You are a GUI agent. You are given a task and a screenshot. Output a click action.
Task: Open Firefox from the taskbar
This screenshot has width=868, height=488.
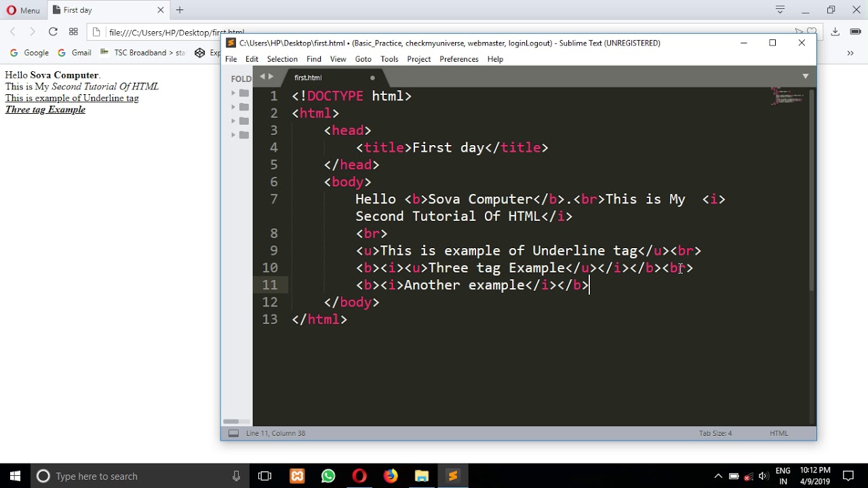pyautogui.click(x=391, y=476)
